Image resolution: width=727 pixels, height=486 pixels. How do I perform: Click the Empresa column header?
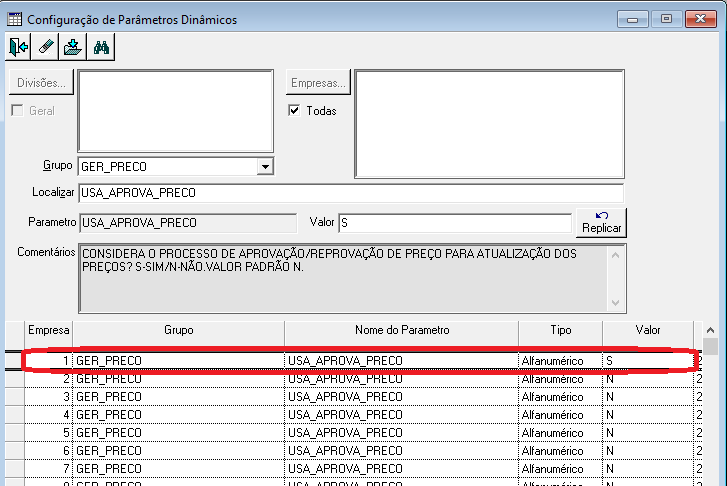click(48, 330)
